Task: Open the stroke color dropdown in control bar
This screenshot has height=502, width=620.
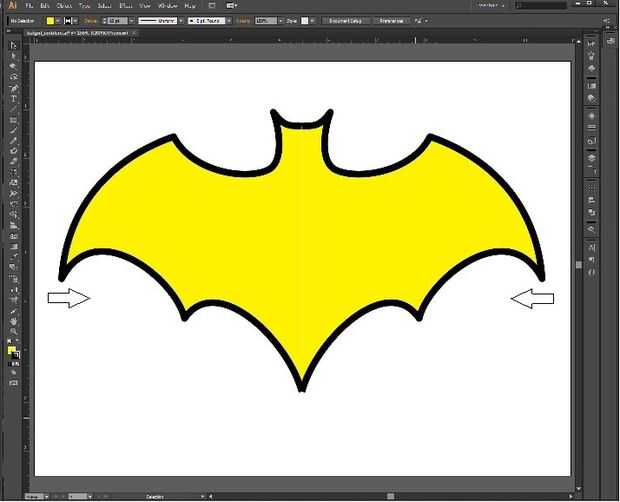Action: 75,21
